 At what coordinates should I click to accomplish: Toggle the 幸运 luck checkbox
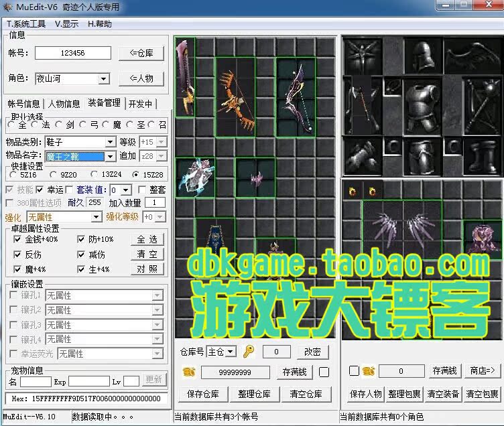point(40,190)
